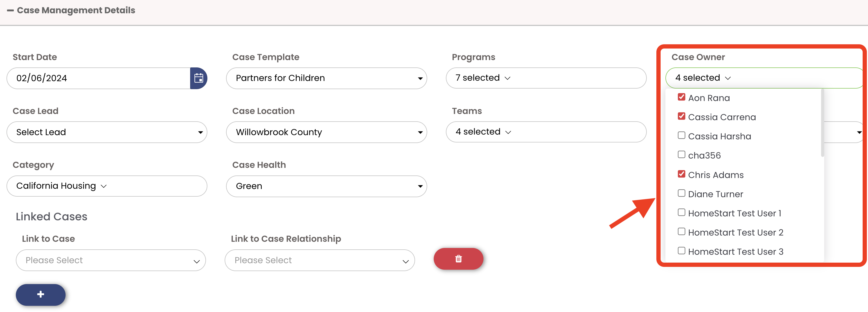Check the Cassia Harsha checkbox
The height and width of the screenshot is (312, 868).
click(x=681, y=135)
